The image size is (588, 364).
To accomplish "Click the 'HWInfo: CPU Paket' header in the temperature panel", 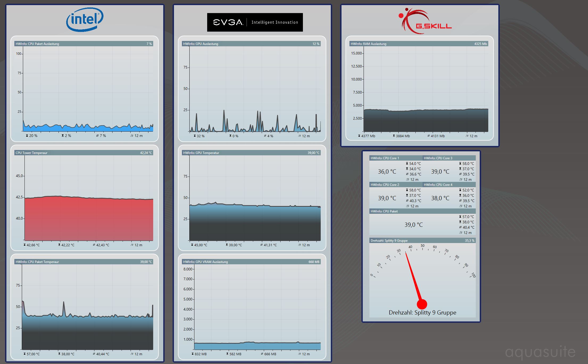I will tap(422, 211).
